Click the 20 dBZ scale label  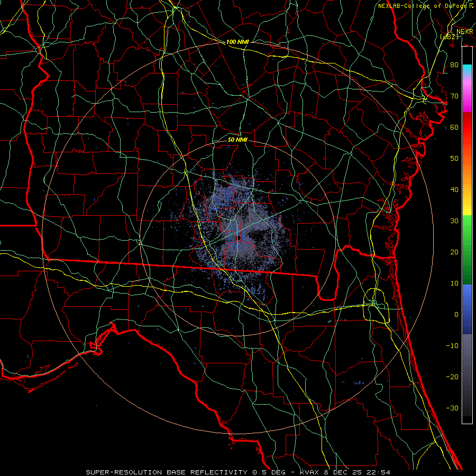[454, 252]
